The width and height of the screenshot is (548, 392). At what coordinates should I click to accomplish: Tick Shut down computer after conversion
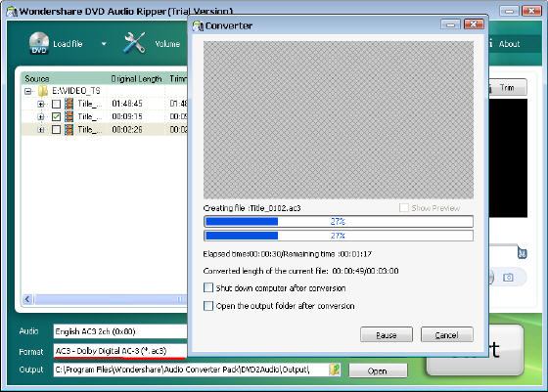click(x=207, y=287)
